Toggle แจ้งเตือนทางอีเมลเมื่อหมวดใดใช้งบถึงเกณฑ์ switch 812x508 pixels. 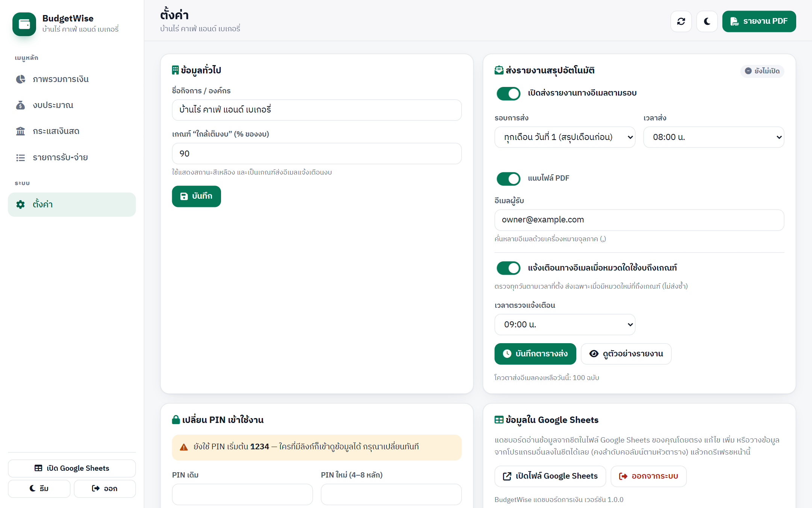[x=508, y=268]
